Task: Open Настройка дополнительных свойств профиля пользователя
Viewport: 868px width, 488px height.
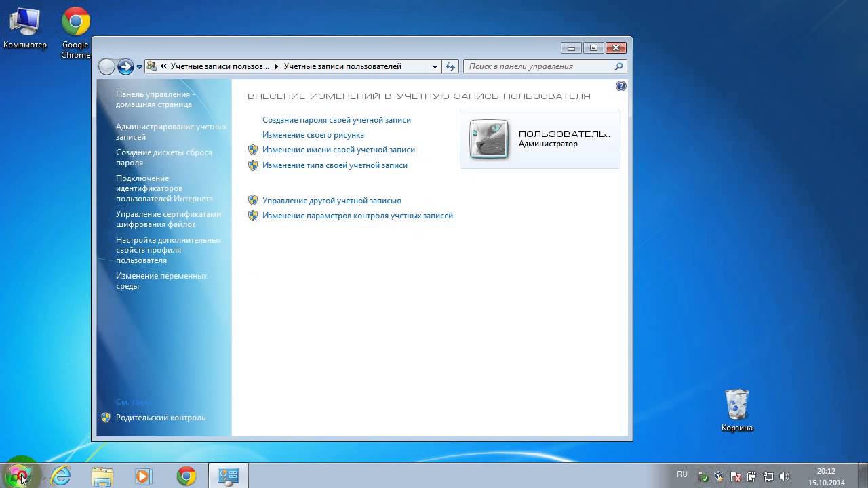Action: [x=168, y=250]
